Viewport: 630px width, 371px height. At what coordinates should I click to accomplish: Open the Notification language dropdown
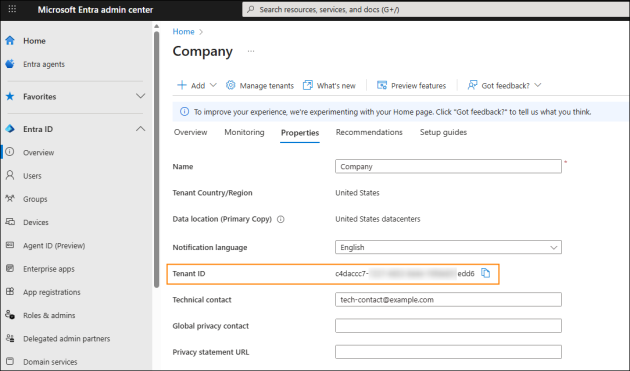(x=448, y=247)
